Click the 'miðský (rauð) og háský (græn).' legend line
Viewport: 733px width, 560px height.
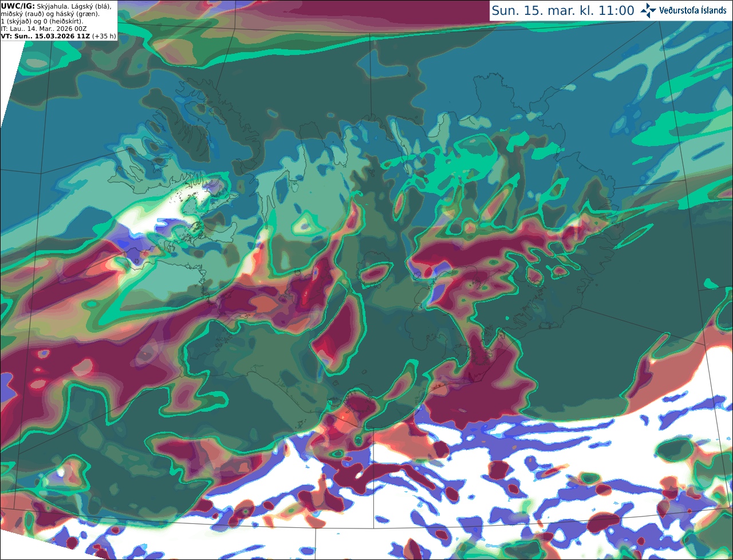50,13
